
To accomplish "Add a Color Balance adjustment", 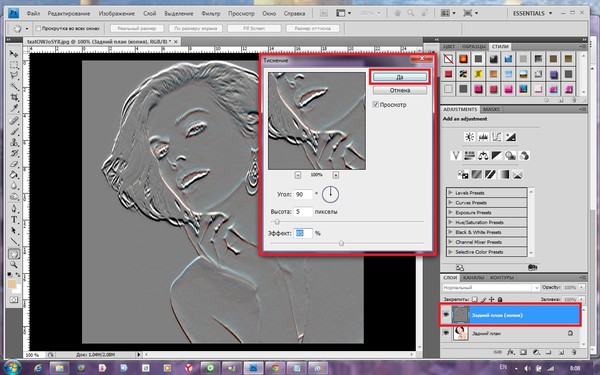I will pos(483,155).
